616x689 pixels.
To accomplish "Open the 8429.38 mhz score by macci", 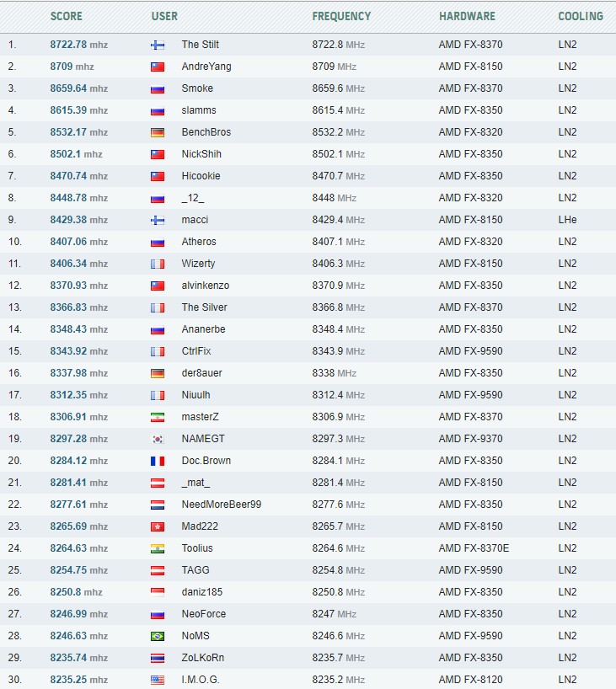I will coord(78,220).
